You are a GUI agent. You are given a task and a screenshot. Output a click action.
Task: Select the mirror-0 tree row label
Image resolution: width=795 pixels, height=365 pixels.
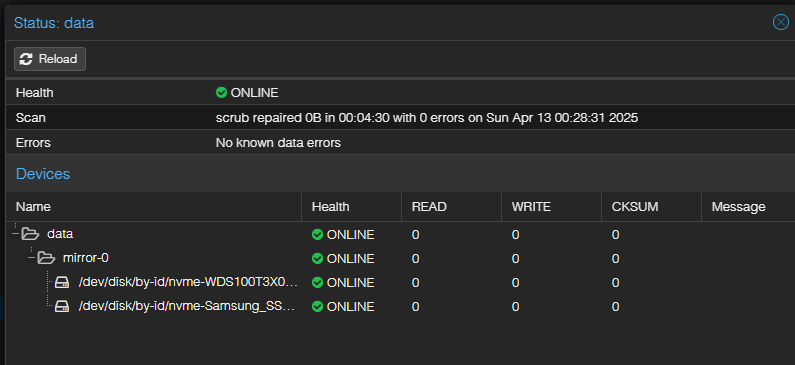(x=85, y=259)
